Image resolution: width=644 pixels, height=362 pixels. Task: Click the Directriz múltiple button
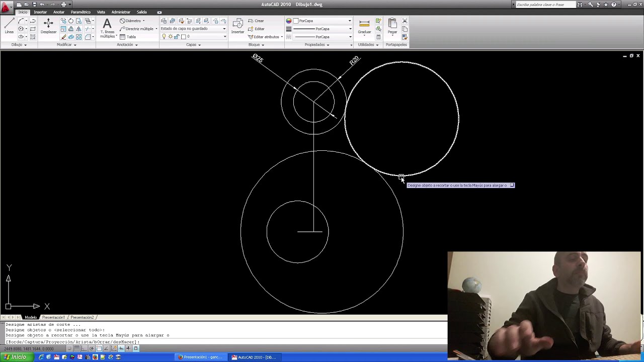136,29
